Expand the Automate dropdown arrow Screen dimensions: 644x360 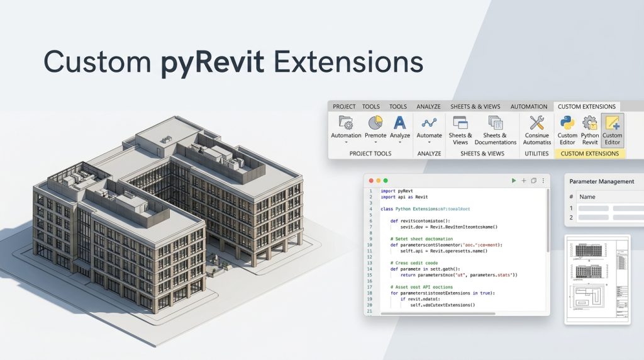pyautogui.click(x=429, y=143)
